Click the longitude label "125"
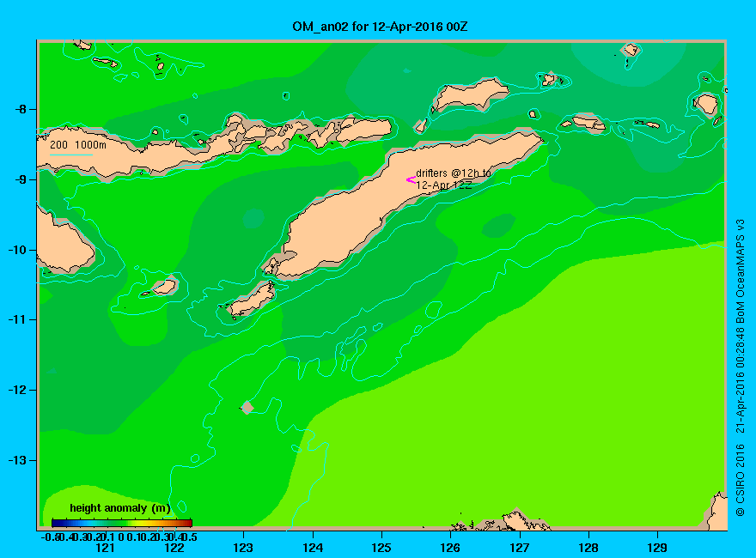756x558 pixels. coord(381,548)
